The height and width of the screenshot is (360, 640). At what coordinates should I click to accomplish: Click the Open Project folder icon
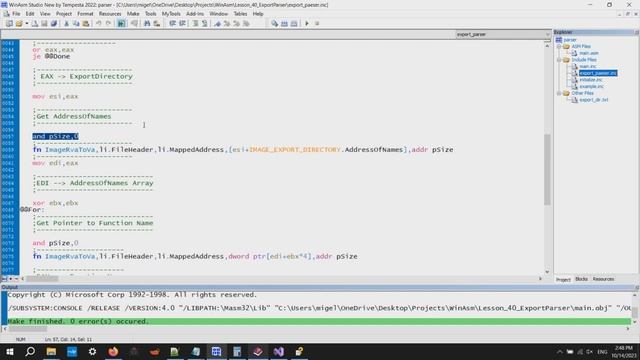(x=19, y=24)
